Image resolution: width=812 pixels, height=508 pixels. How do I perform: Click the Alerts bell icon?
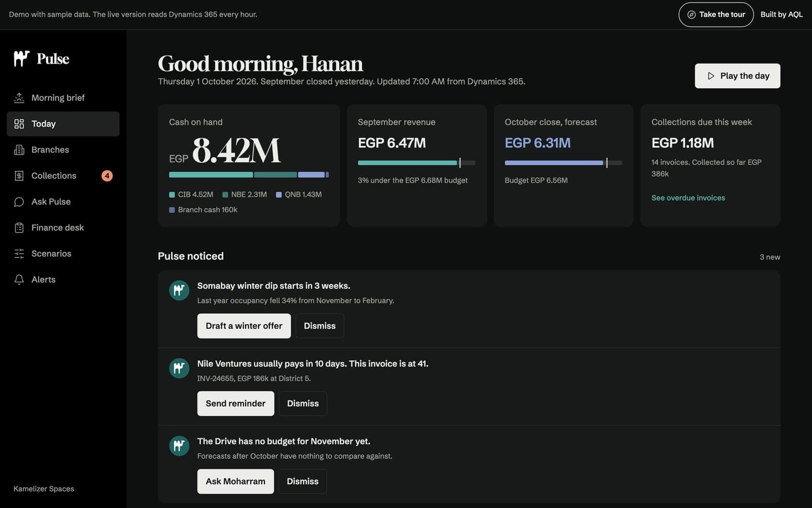19,279
